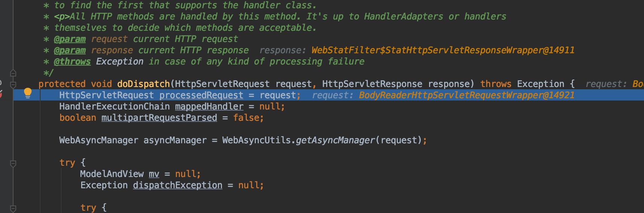Collapse the Javadoc comment end fold marker
The height and width of the screenshot is (213, 644).
pos(13,73)
